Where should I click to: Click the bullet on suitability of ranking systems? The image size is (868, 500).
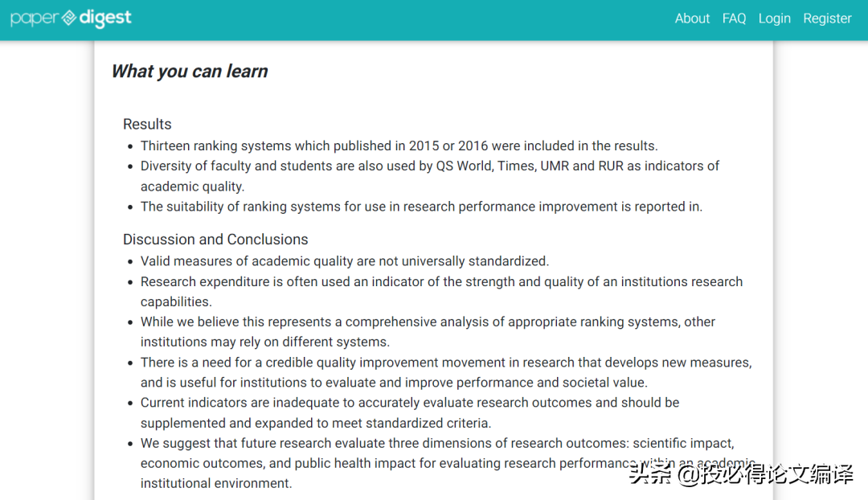(421, 207)
